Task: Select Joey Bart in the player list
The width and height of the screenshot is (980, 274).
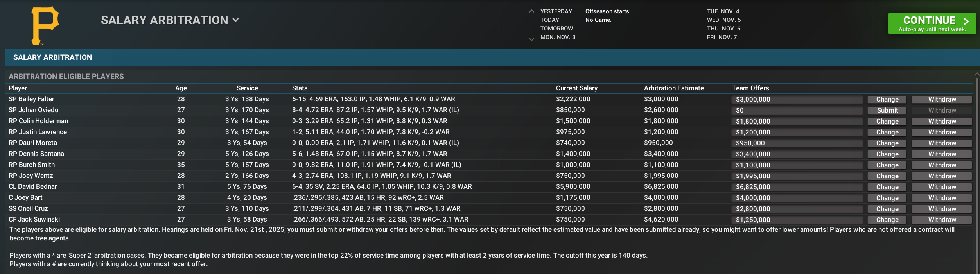Action: (25, 198)
